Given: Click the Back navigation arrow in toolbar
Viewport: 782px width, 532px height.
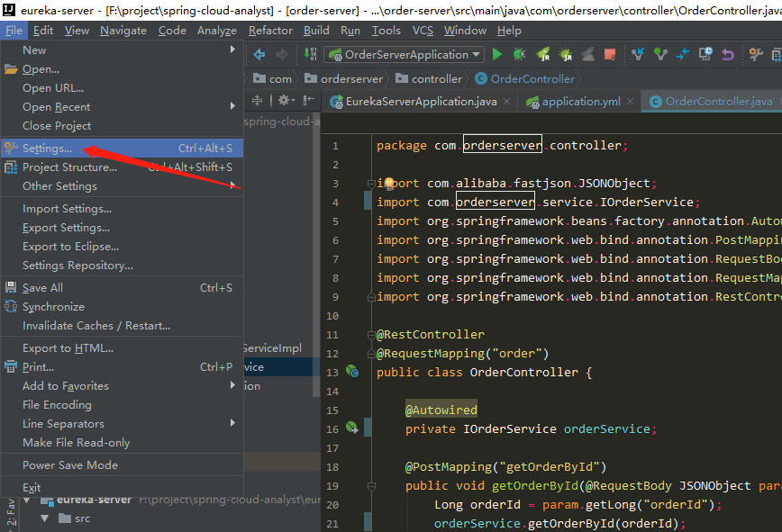Looking at the screenshot, I should coord(259,55).
